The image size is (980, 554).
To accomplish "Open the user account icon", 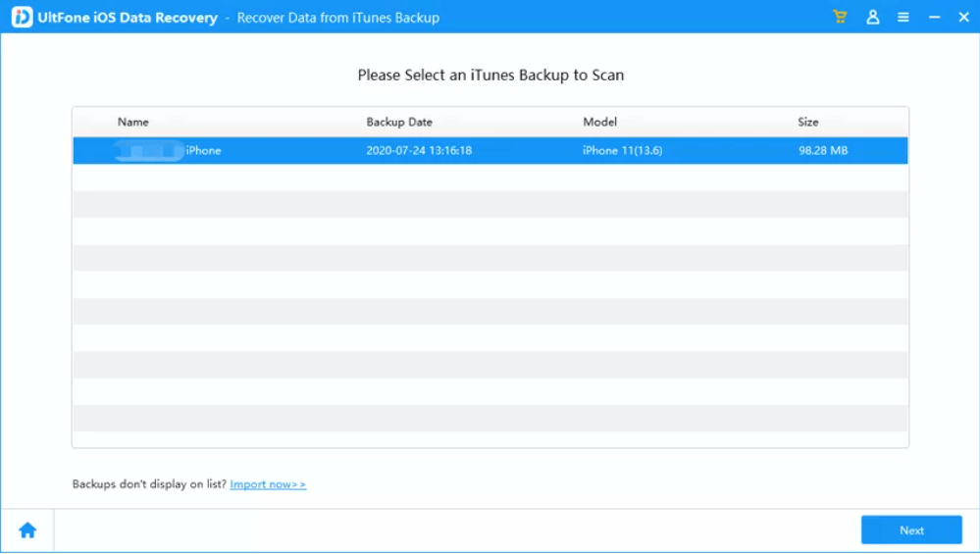I will [872, 17].
